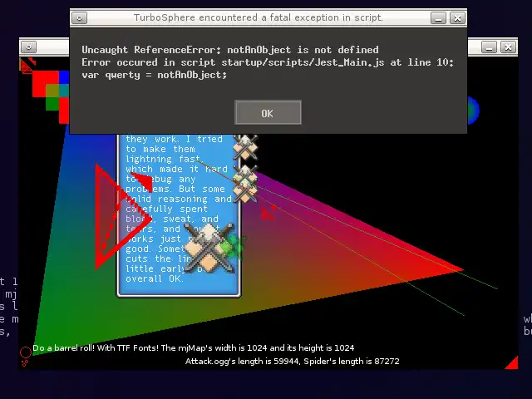The width and height of the screenshot is (532, 399).
Task: Click the dialog title bar 'TurboSphere encountered a fatal exception'
Action: [259, 17]
